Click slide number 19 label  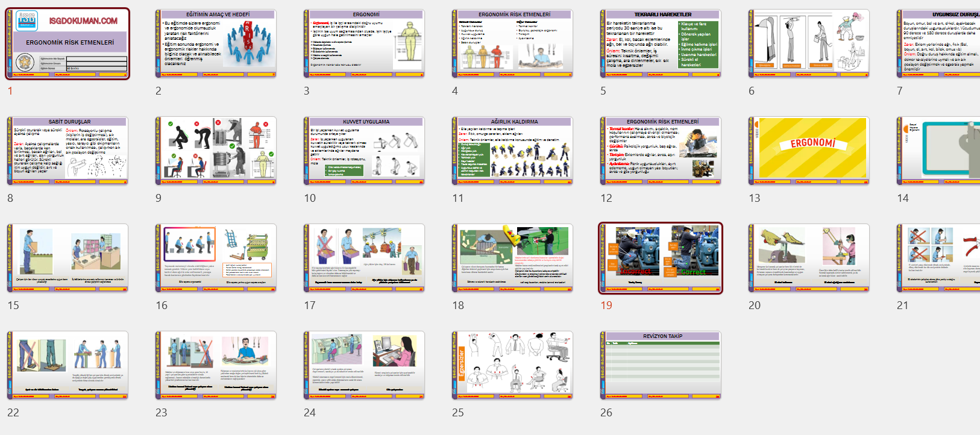(x=606, y=305)
